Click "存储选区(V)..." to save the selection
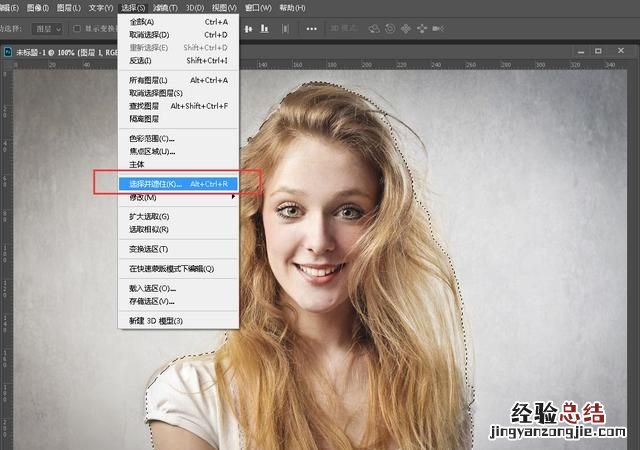 point(152,300)
